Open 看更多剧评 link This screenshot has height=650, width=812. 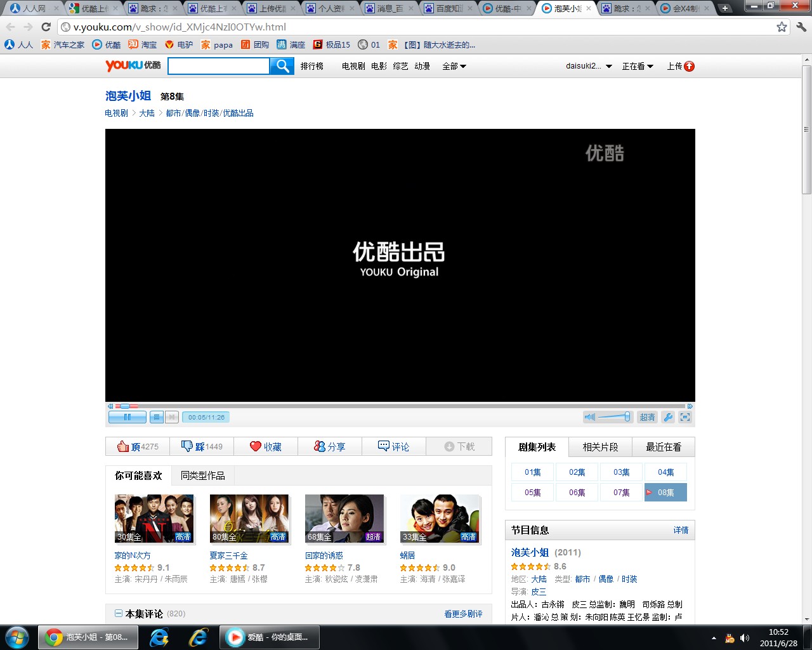[463, 614]
